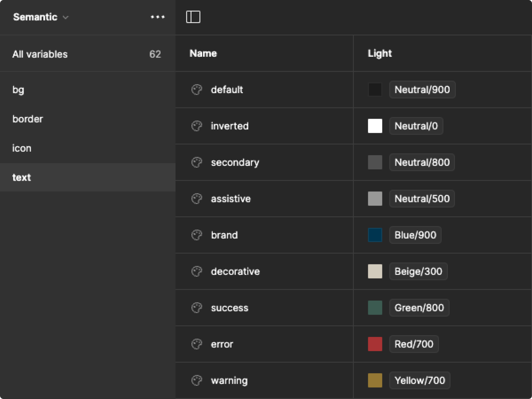Select the text group in sidebar
This screenshot has height=399, width=532.
(22, 177)
